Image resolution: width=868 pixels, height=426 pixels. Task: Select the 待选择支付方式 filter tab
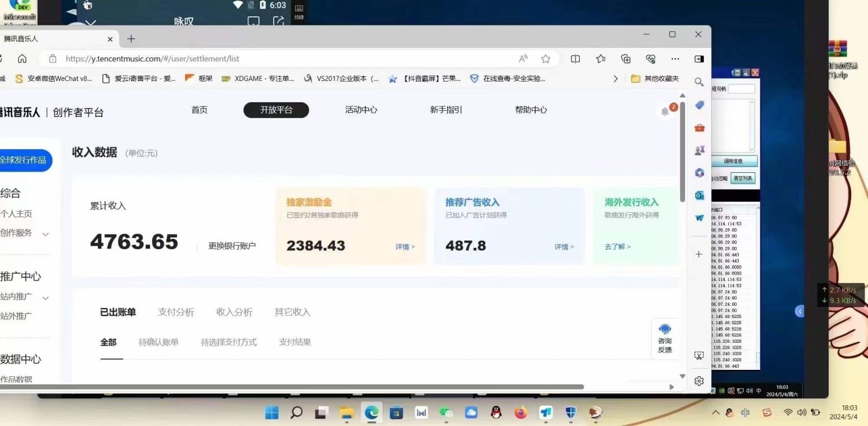tap(229, 342)
